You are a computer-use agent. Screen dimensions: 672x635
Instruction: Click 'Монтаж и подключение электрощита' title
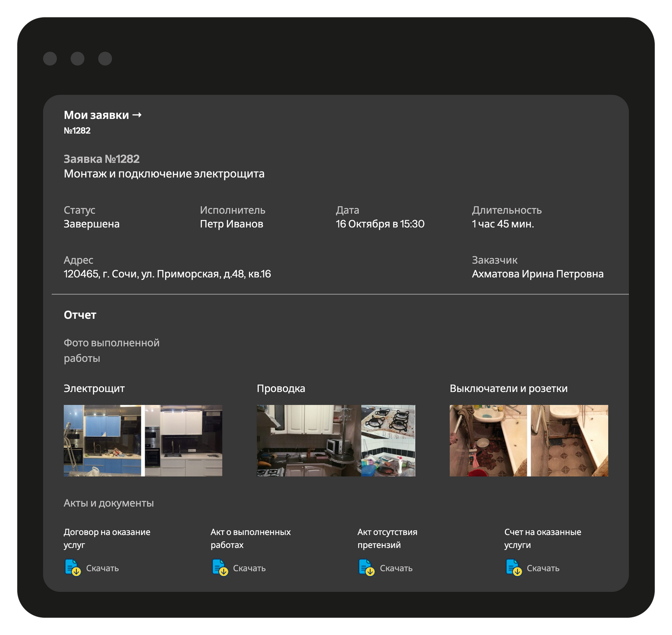[x=164, y=174]
